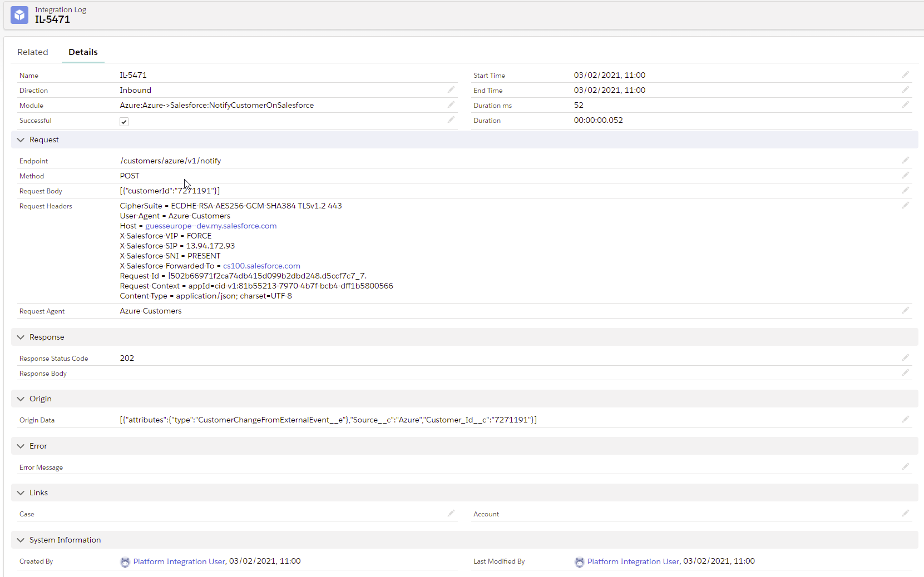Click the endpoint value /customers/azure/v1/notify
Viewport: 924px width, 577px height.
171,161
